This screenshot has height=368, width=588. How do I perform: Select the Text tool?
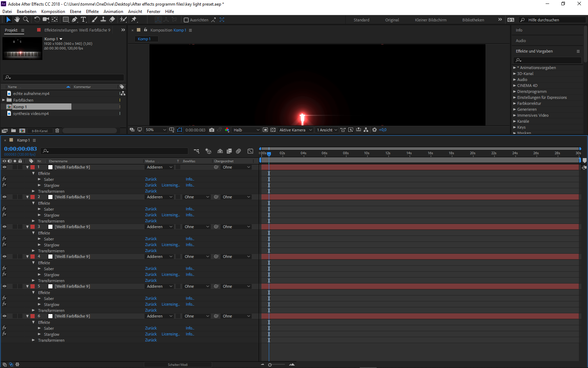click(84, 20)
